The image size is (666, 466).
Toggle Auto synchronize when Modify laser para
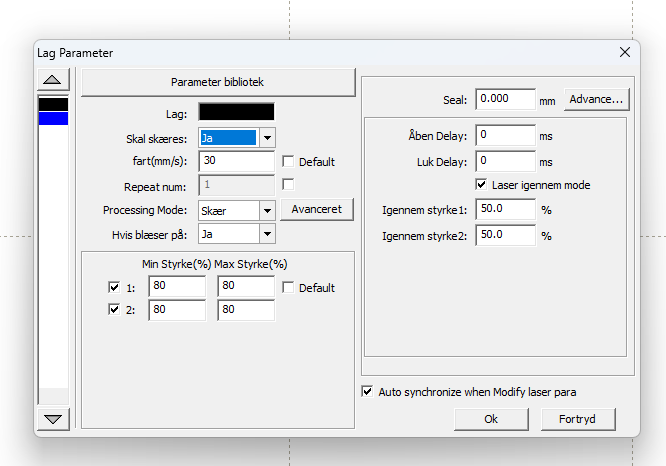pos(367,391)
